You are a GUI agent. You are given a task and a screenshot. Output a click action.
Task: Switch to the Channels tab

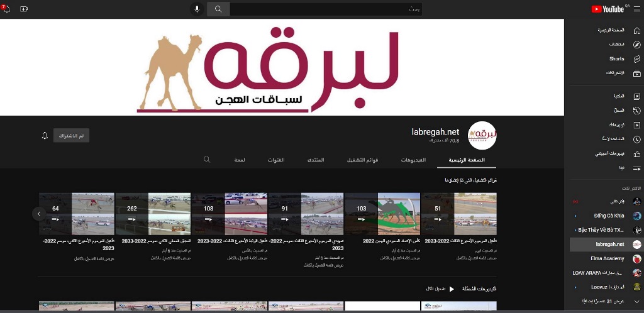pyautogui.click(x=276, y=160)
